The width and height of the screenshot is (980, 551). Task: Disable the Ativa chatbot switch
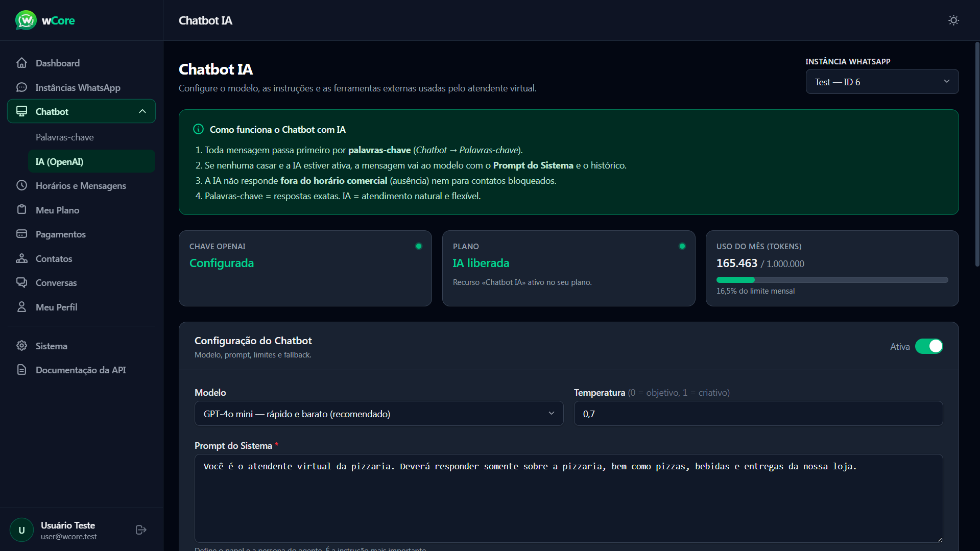(x=929, y=346)
